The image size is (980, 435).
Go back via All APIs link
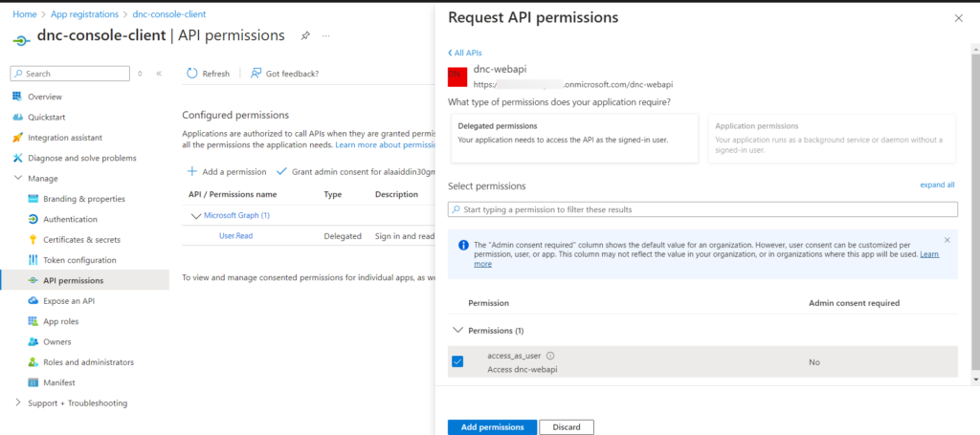click(x=465, y=53)
